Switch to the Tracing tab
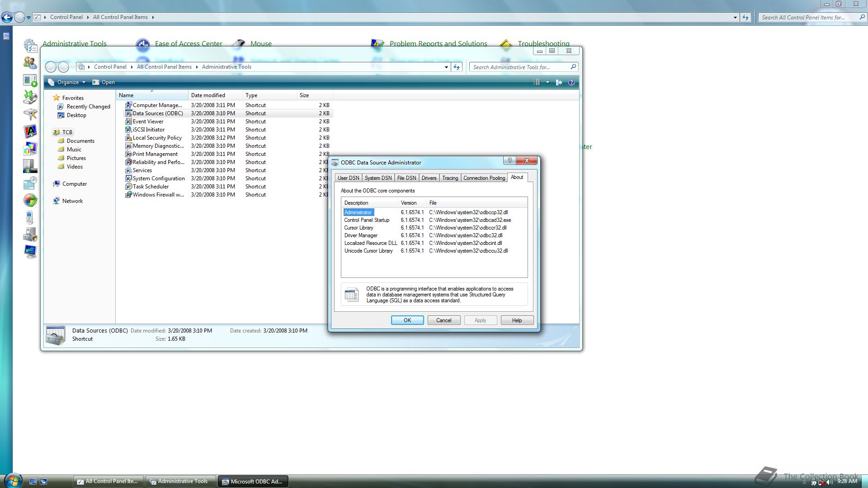Viewport: 868px width, 488px height. click(x=450, y=178)
